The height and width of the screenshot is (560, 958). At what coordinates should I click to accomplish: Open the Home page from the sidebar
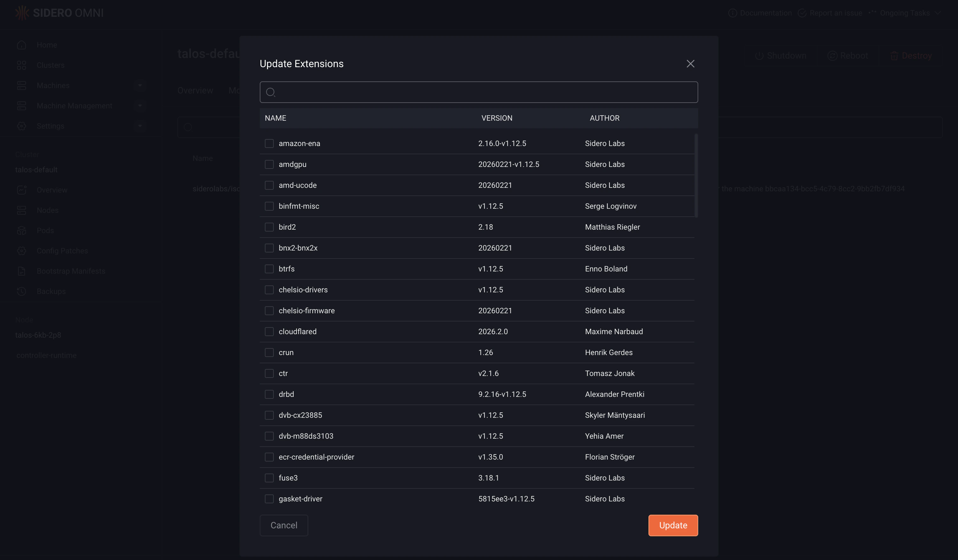click(x=46, y=44)
